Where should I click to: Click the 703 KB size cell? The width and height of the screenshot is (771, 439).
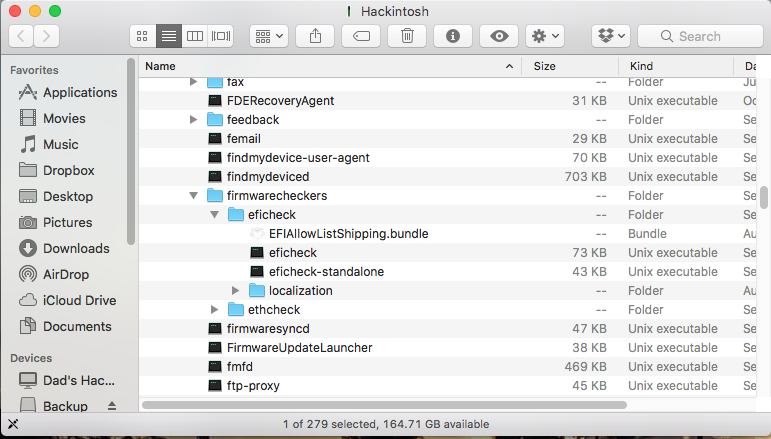click(x=585, y=176)
